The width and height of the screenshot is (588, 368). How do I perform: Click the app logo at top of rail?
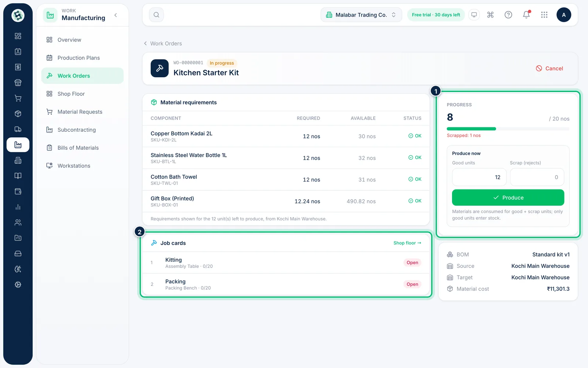tap(18, 15)
